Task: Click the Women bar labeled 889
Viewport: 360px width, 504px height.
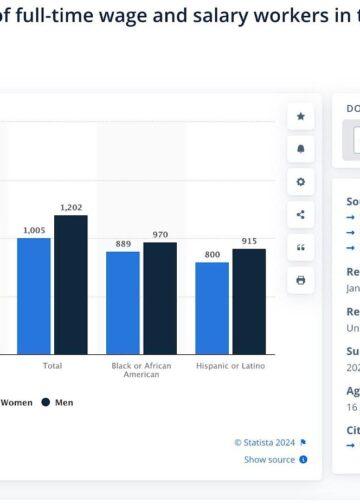Action: point(123,303)
